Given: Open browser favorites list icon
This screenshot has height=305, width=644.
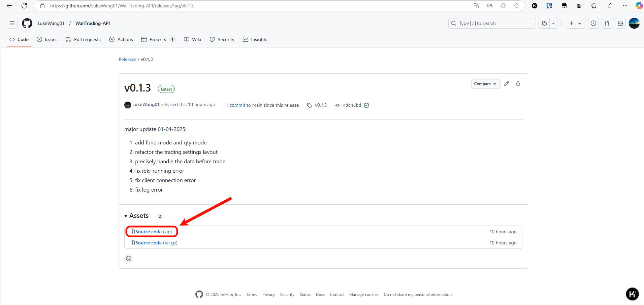Looking at the screenshot, I should coord(610,6).
